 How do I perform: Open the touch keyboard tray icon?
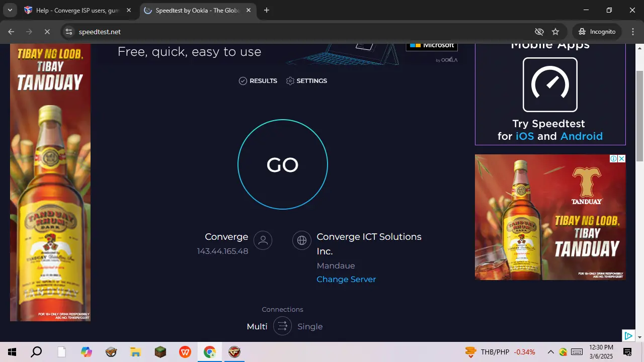577,352
